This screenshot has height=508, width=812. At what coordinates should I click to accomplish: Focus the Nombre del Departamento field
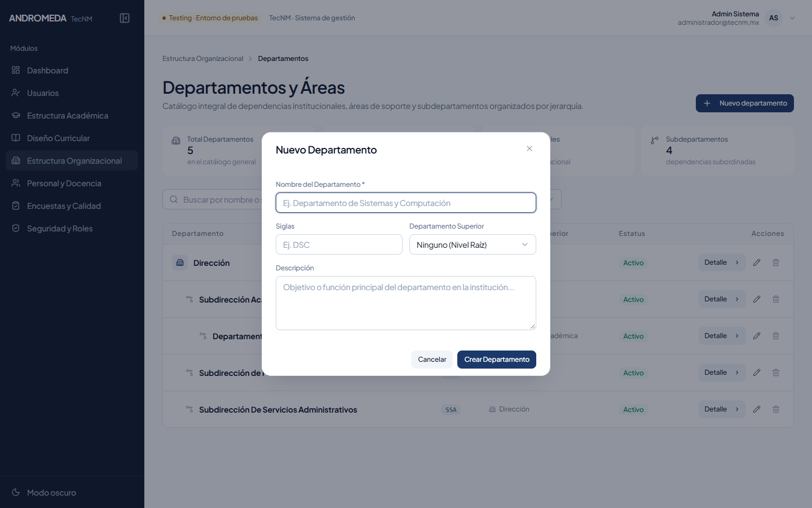[x=406, y=203]
